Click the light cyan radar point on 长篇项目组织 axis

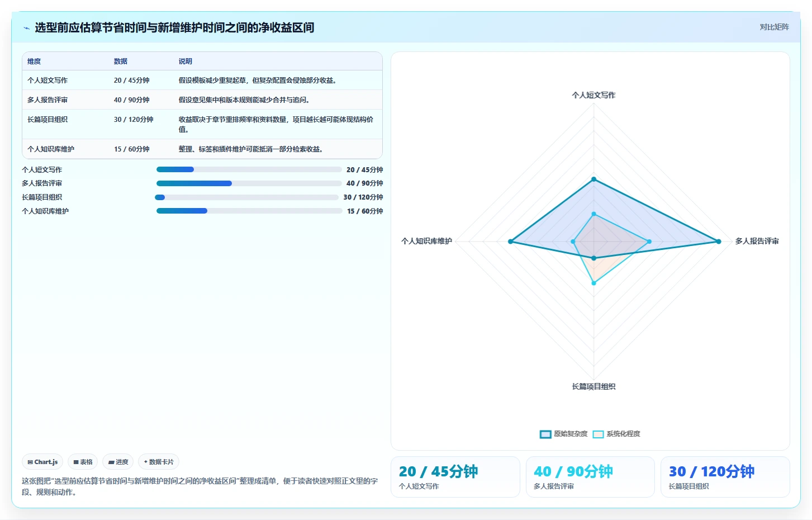(x=594, y=283)
